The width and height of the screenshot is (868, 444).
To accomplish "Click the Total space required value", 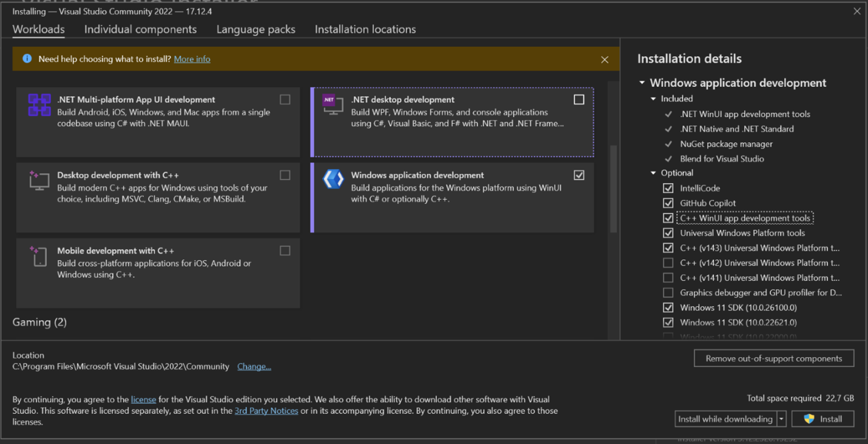I will [x=839, y=398].
